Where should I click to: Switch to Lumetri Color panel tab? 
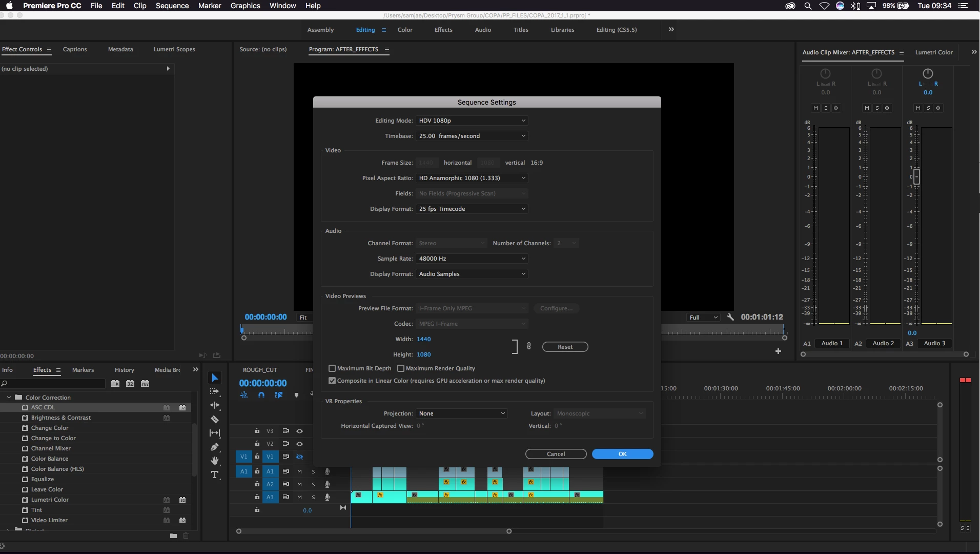pyautogui.click(x=934, y=52)
